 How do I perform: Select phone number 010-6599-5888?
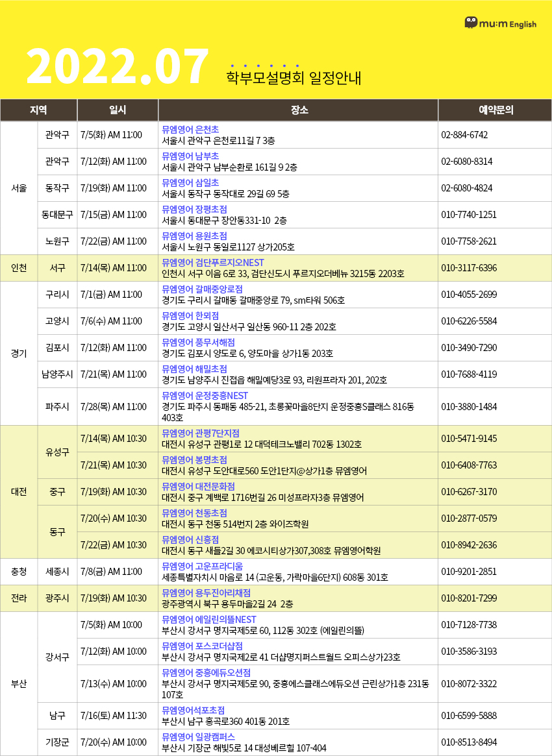pos(468,716)
